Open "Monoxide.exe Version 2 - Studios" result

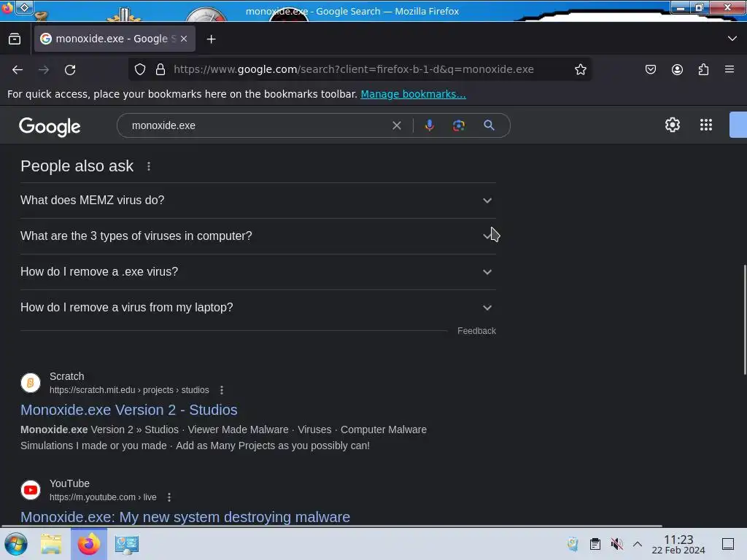128,410
